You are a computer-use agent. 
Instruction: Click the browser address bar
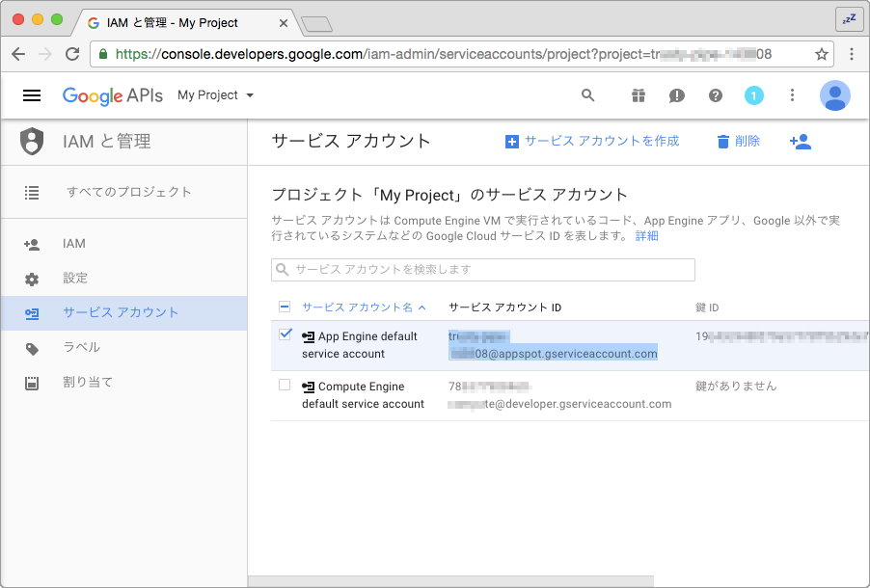pos(462,54)
